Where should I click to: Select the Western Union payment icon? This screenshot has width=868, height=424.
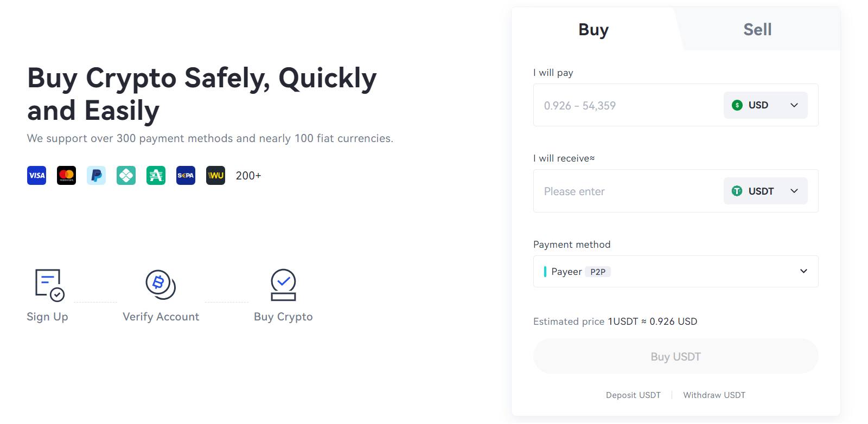(x=215, y=175)
